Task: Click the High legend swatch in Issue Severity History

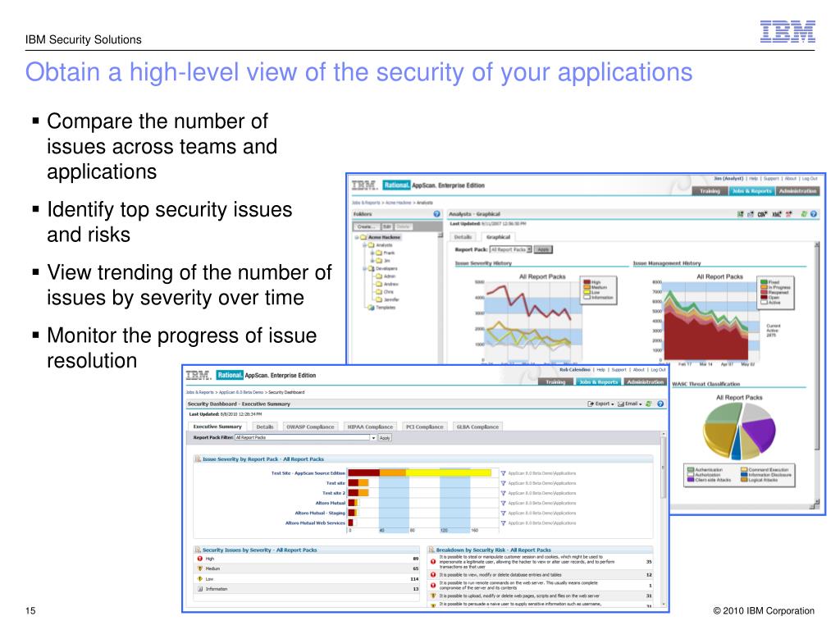Action: click(x=587, y=282)
